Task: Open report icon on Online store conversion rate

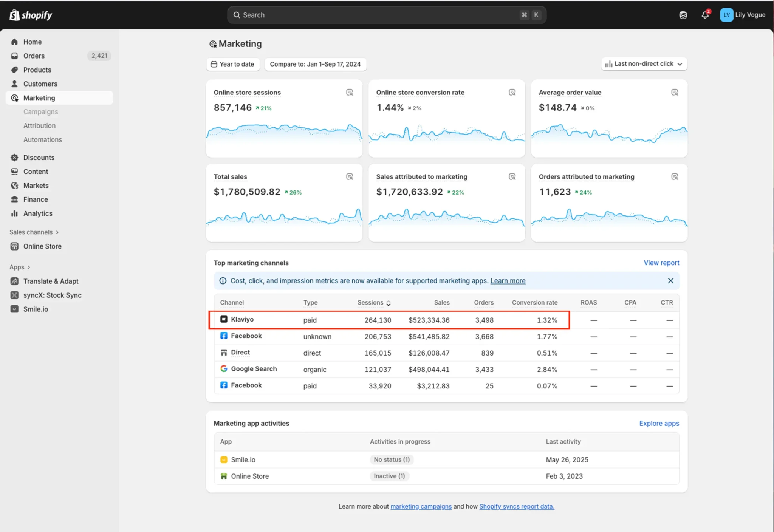Action: coord(512,93)
